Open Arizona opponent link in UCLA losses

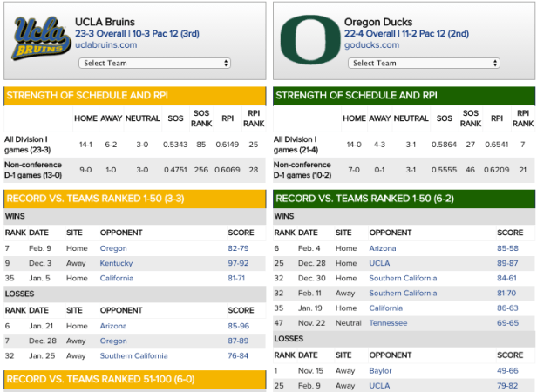(x=114, y=326)
